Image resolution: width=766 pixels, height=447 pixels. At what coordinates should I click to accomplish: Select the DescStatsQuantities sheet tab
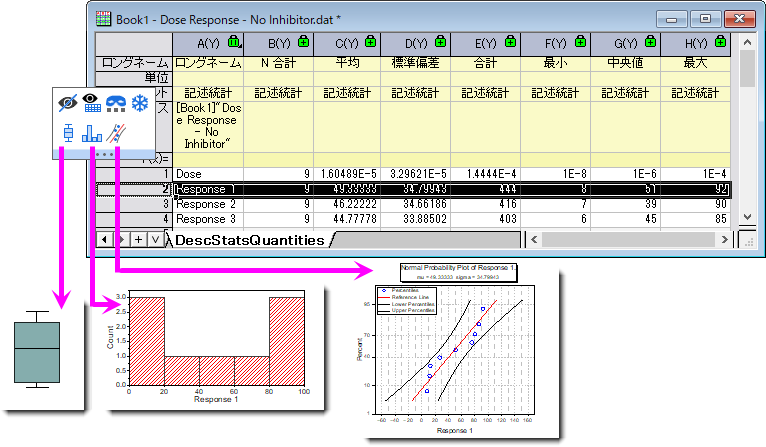(x=250, y=240)
